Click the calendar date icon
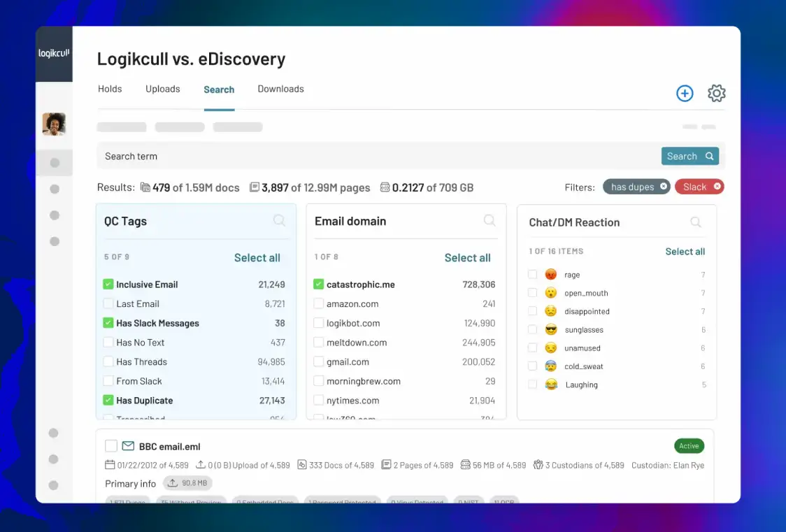The height and width of the screenshot is (532, 786). (x=110, y=465)
